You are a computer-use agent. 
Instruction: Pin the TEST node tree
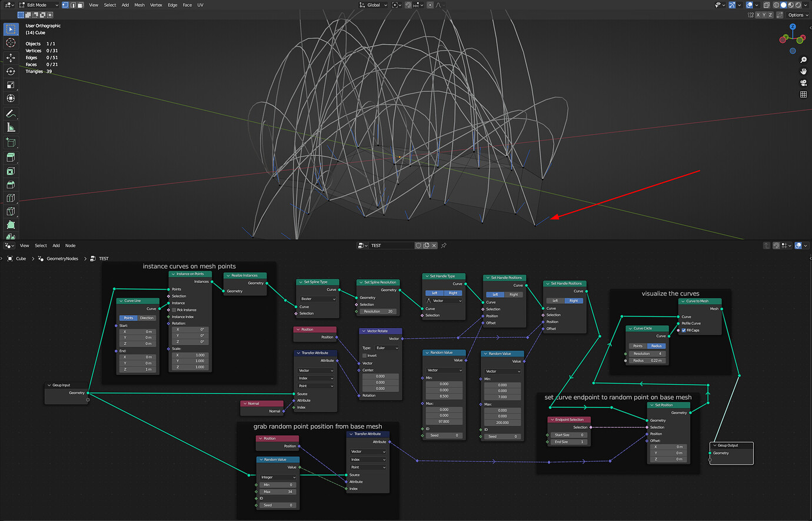[444, 245]
